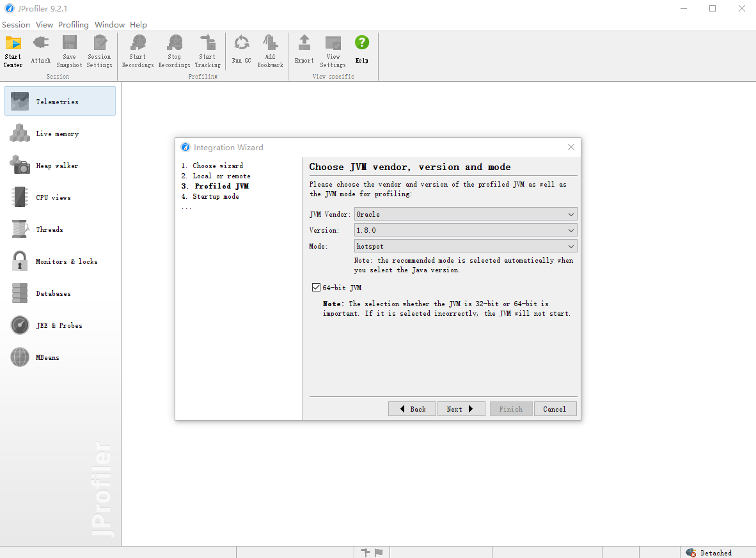Viewport: 756px width, 558px height.
Task: Open the Help menu
Action: coord(138,24)
